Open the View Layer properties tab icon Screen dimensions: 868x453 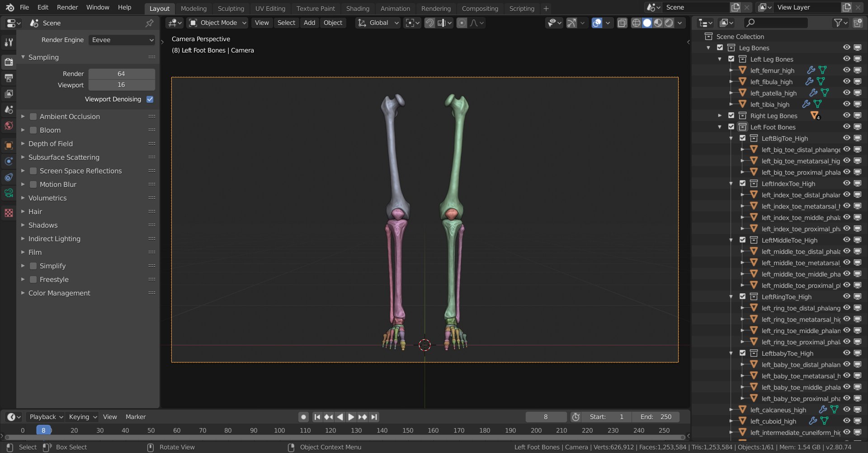[9, 94]
